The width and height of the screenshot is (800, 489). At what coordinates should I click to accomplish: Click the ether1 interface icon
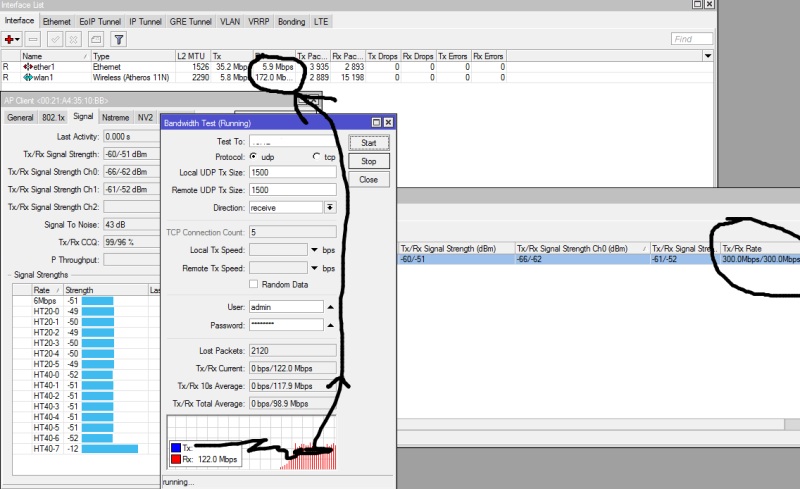coord(28,67)
